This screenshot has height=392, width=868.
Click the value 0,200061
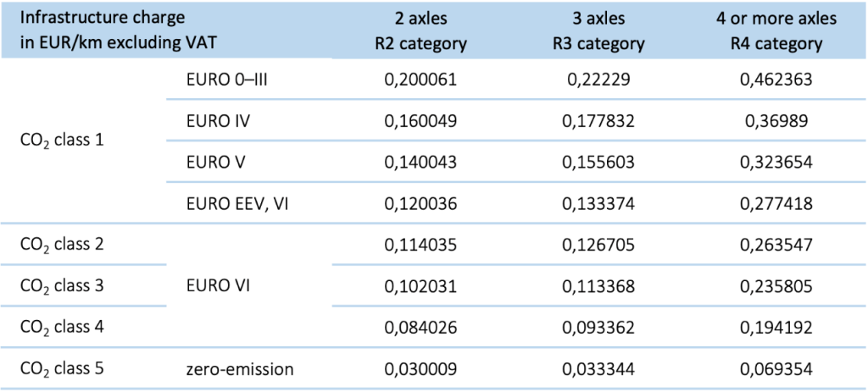click(x=421, y=80)
